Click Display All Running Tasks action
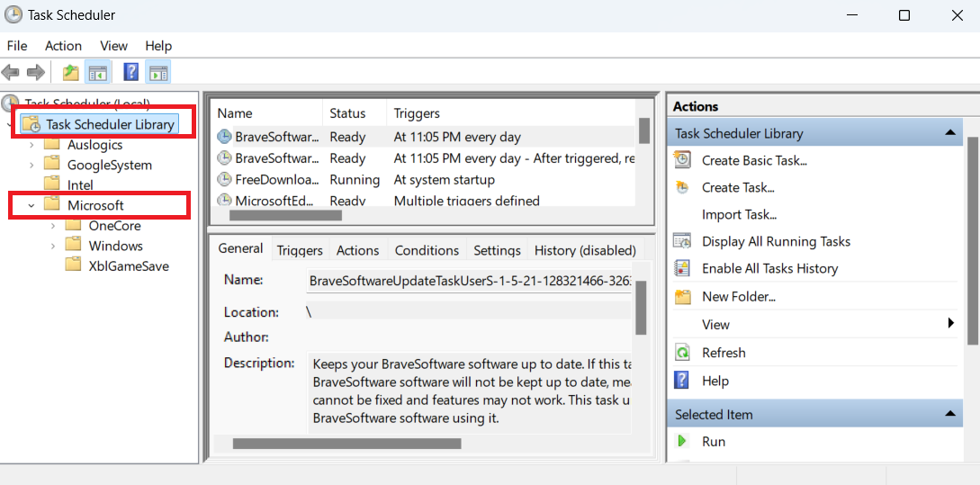Image resolution: width=980 pixels, height=485 pixels. 777,241
